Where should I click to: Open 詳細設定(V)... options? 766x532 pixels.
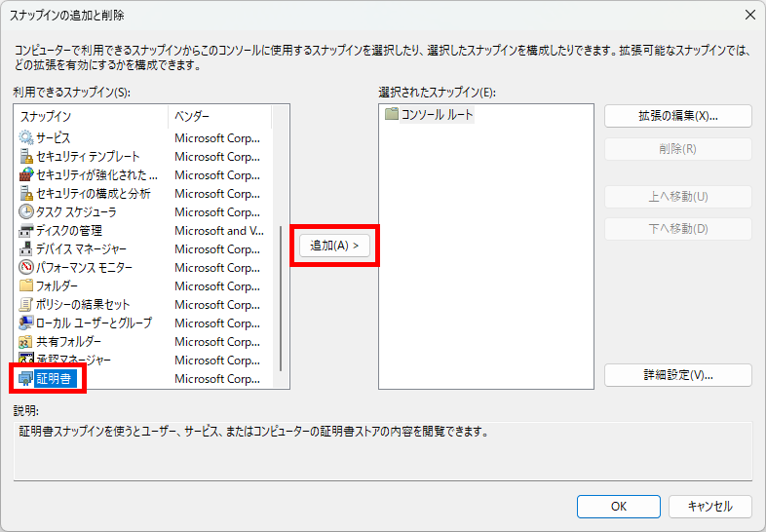pos(677,375)
